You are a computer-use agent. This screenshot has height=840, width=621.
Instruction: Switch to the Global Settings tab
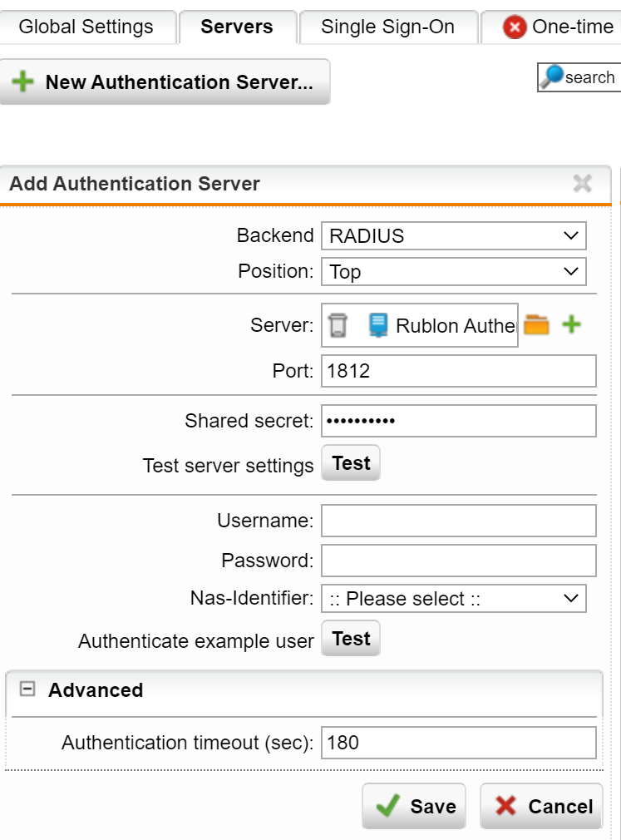tap(86, 27)
